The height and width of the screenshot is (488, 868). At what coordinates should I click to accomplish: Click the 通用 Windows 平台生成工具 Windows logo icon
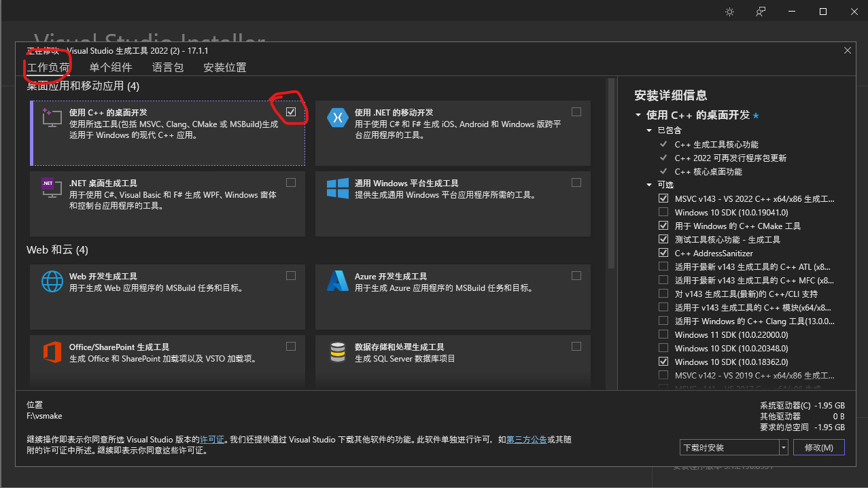337,188
